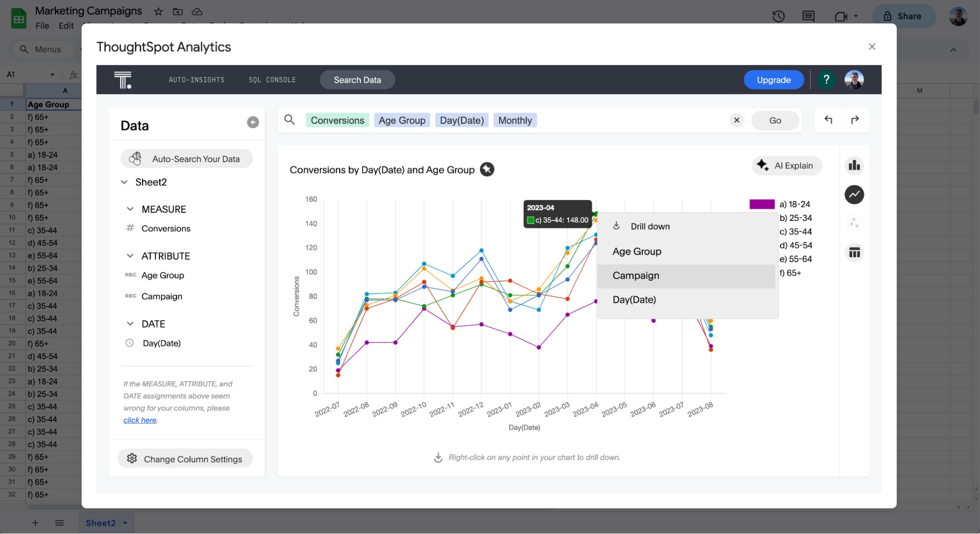Select the line chart view icon
The width and height of the screenshot is (980, 534).
(x=854, y=194)
